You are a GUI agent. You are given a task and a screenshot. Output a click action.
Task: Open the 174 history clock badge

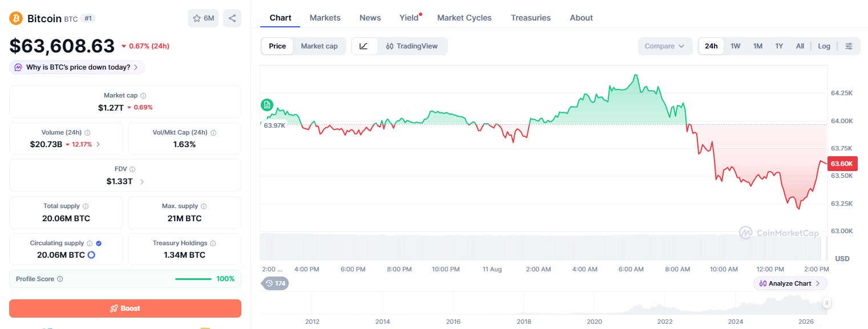point(275,283)
